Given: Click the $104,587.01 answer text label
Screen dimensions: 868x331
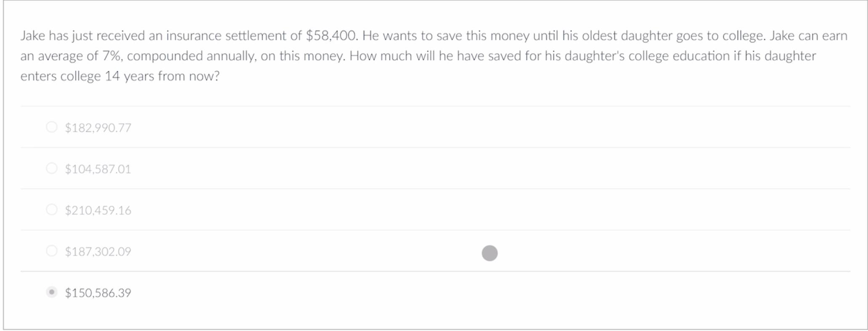Looking at the screenshot, I should 98,168.
